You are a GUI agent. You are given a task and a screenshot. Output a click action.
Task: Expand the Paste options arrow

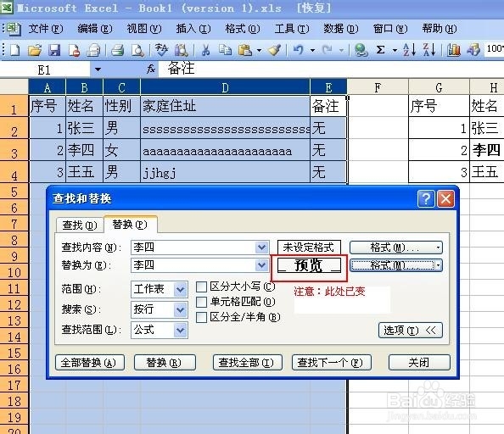(259, 50)
